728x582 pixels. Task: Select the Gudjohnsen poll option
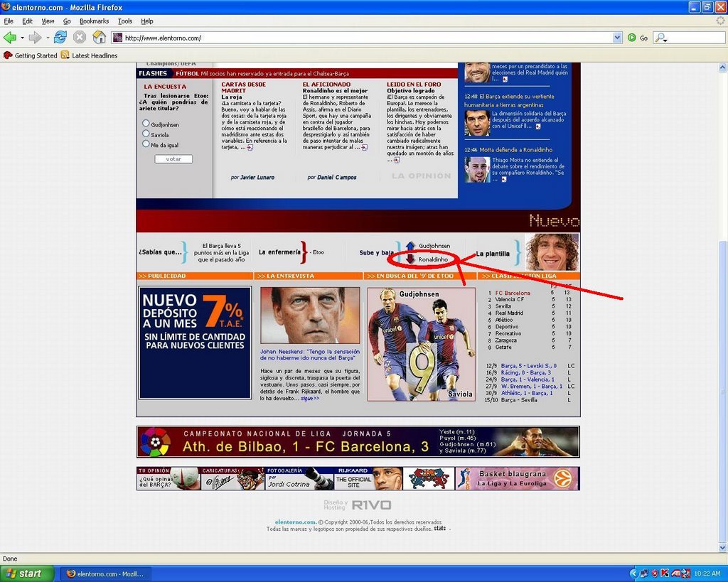pos(146,124)
